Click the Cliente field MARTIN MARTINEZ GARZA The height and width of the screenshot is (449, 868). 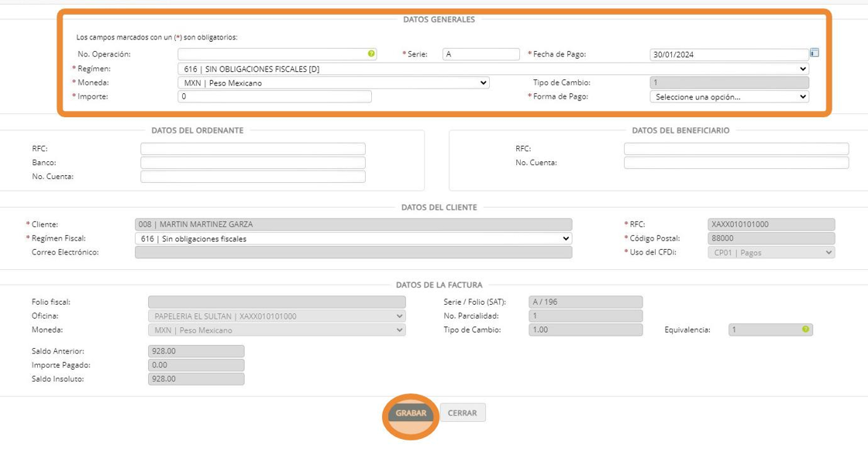(x=353, y=224)
